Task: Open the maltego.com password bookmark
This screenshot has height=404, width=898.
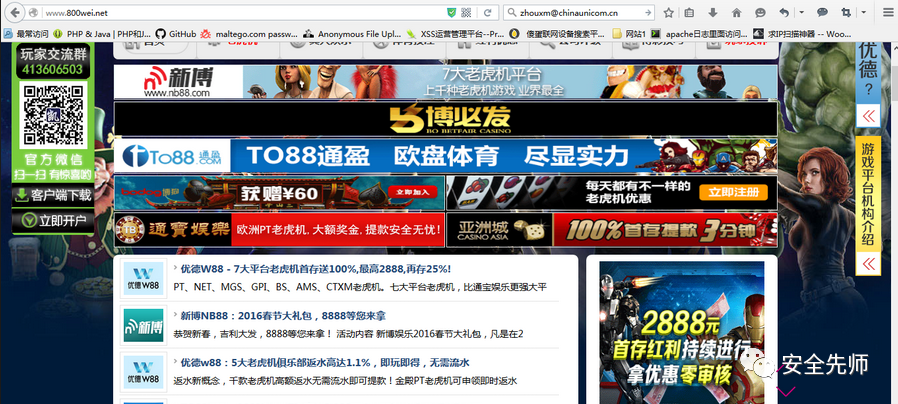Action: (249, 34)
